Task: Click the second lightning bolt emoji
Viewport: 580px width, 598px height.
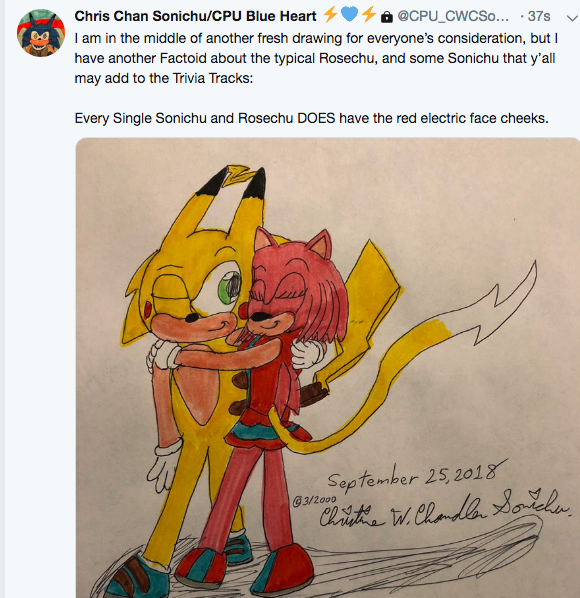Action: pos(369,15)
